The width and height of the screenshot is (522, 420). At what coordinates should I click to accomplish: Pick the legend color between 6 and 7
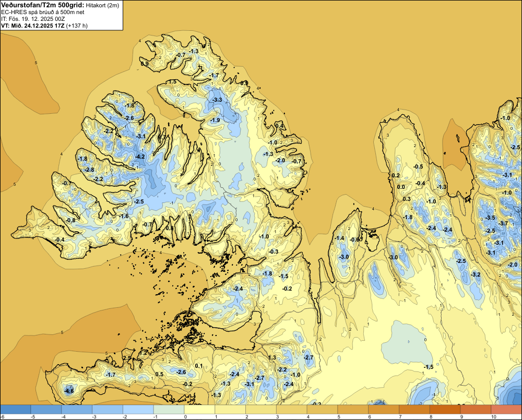click(384, 409)
